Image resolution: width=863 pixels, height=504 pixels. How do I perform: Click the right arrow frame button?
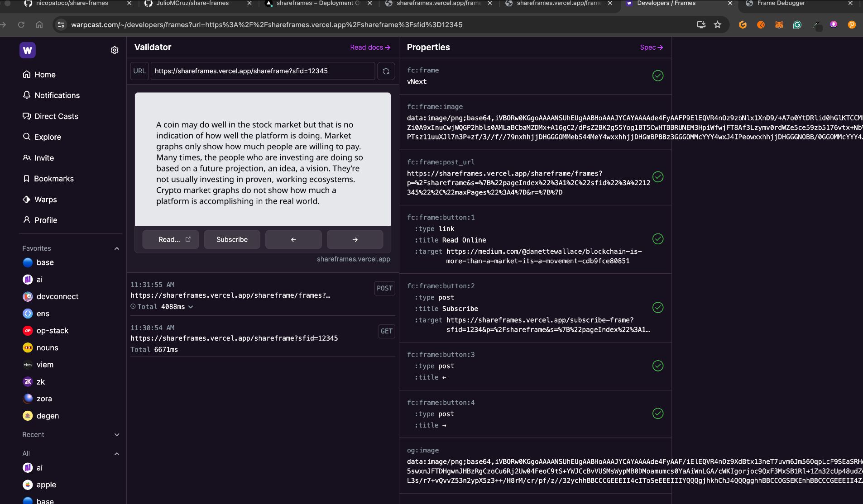[x=355, y=239]
